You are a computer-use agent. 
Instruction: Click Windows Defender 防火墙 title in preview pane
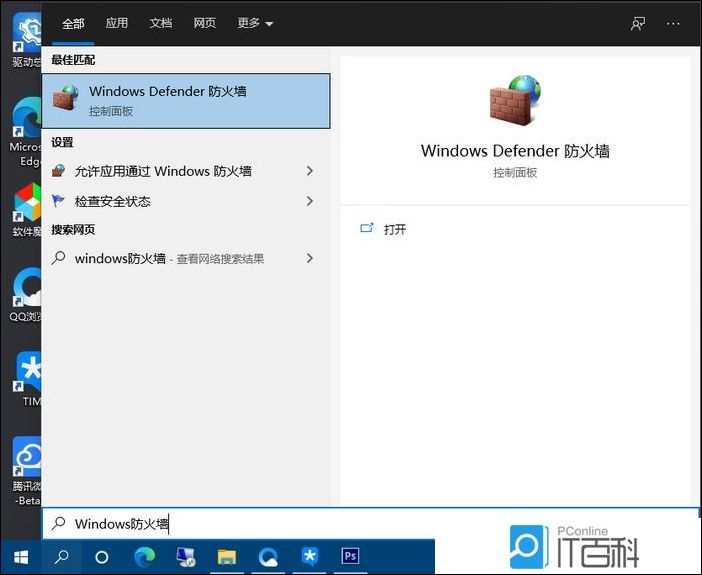pyautogui.click(x=515, y=151)
